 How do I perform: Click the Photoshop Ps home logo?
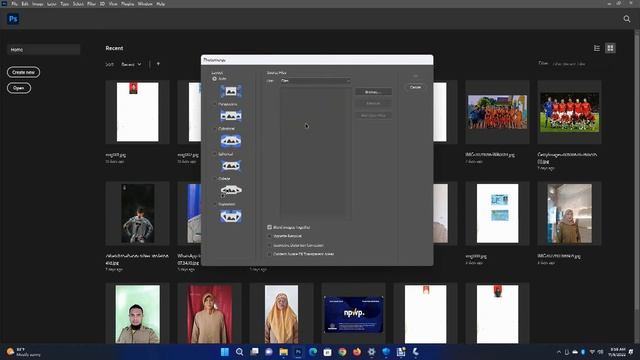coord(13,19)
